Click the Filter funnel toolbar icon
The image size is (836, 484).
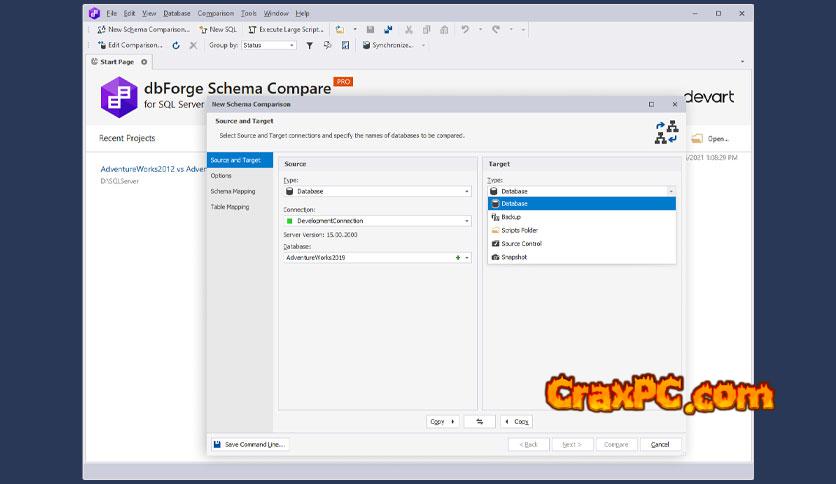309,45
